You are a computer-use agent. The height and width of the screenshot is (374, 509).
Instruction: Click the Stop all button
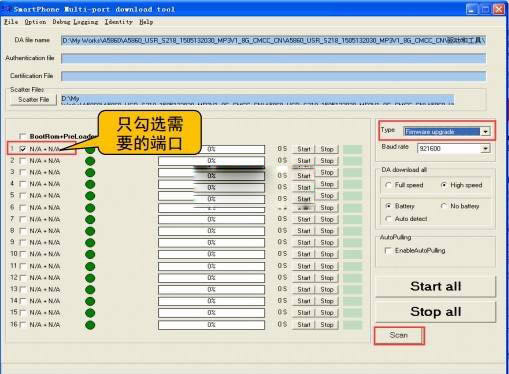pyautogui.click(x=436, y=312)
